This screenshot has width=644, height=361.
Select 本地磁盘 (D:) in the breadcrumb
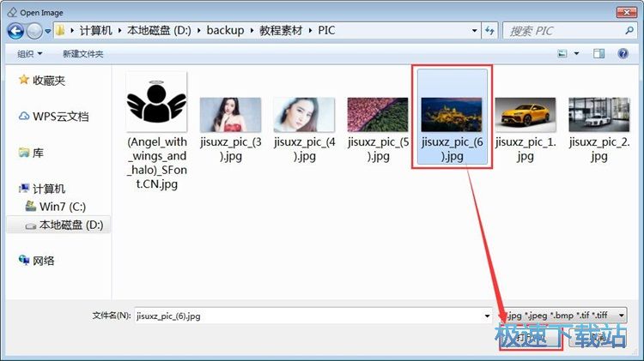click(x=159, y=30)
